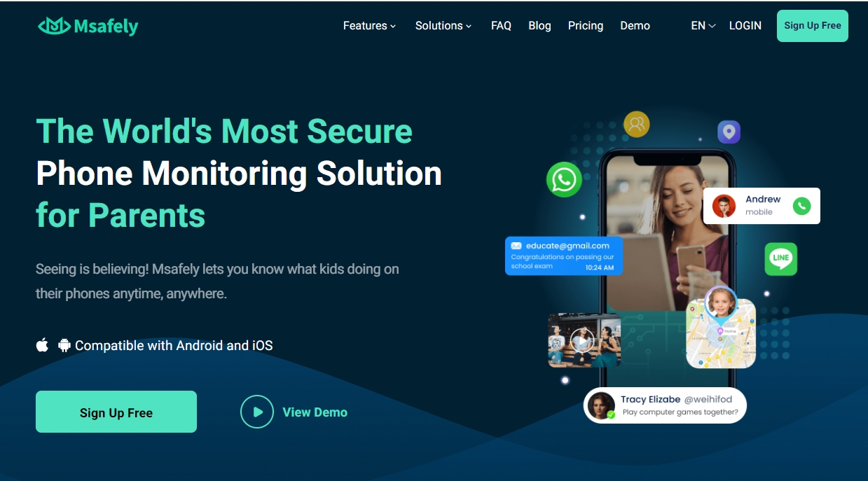Click the green WhatsApp icon

click(x=564, y=179)
